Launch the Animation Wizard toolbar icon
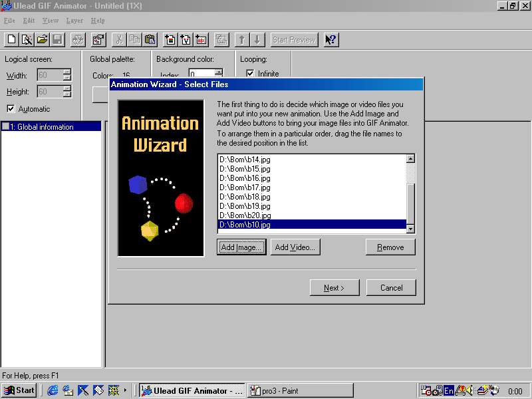 pyautogui.click(x=27, y=40)
